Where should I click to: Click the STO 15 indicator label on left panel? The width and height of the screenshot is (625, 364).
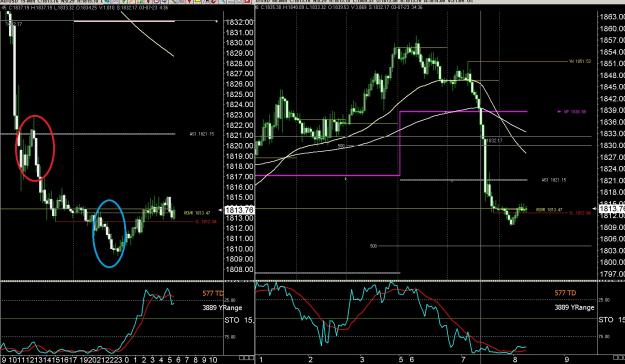239,320
